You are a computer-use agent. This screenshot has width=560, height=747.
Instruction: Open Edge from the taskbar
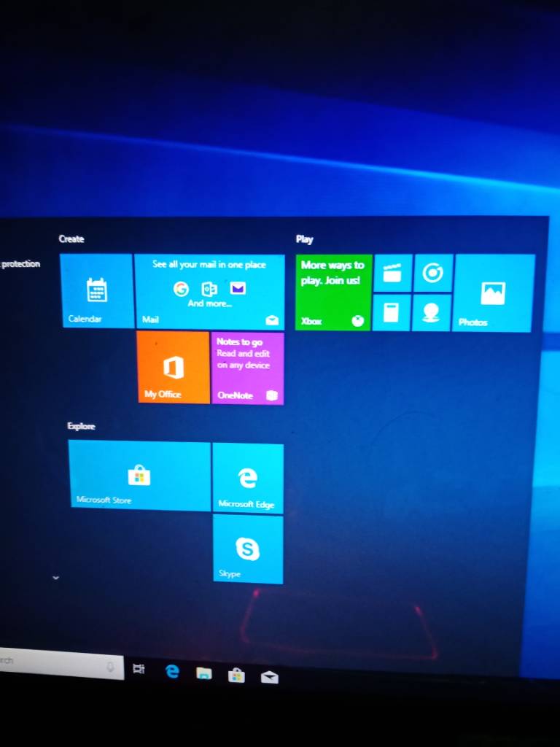172,672
